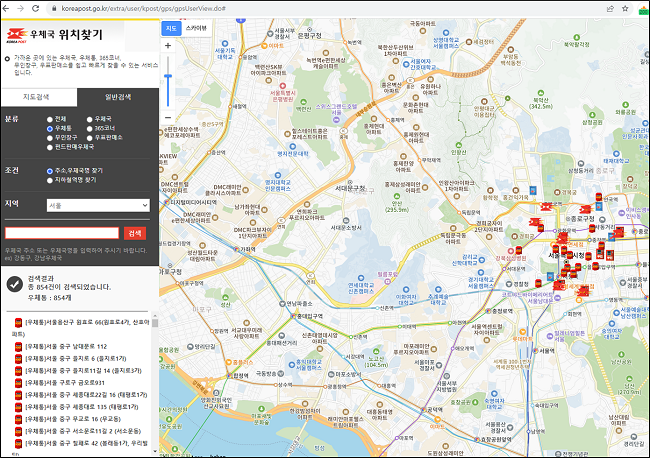650x458 pixels.
Task: Click mailbox icon of 을지로 6 row
Action: tap(18, 359)
